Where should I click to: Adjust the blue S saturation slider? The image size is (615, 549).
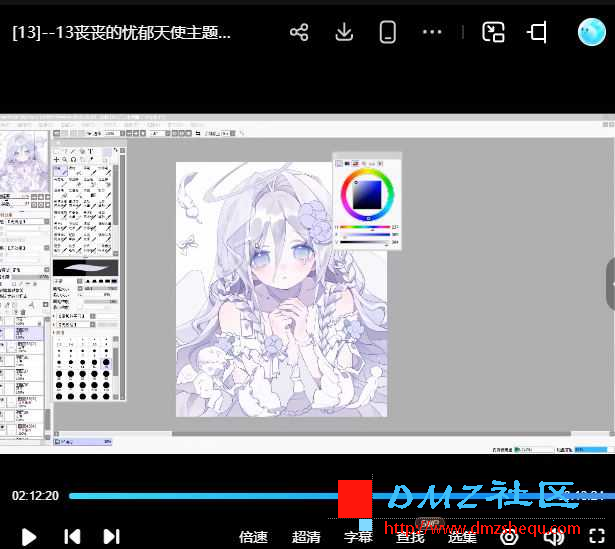[365, 235]
